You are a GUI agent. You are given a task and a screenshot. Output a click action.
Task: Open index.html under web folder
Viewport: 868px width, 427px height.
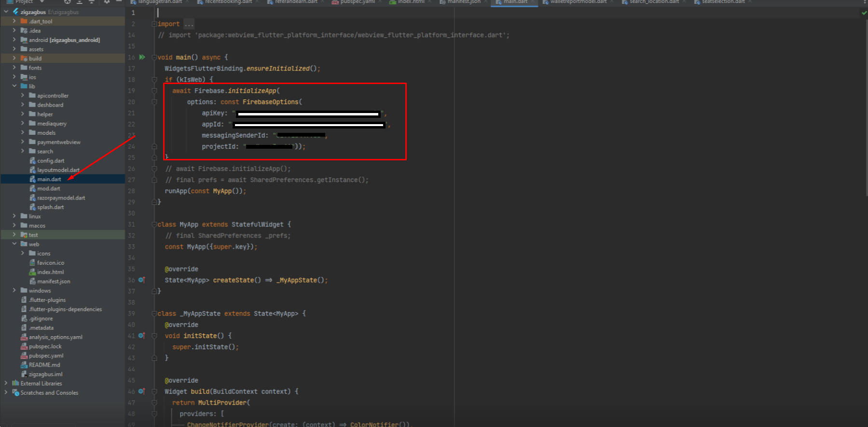50,272
